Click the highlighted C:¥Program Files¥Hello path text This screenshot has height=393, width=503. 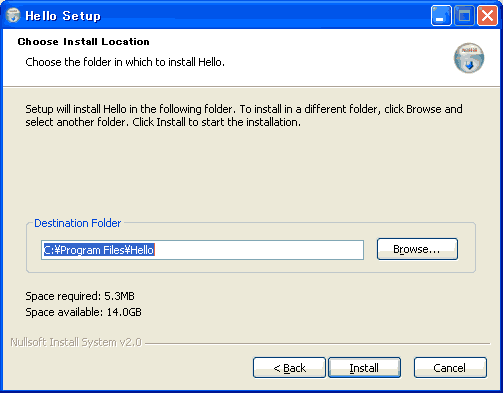point(99,250)
